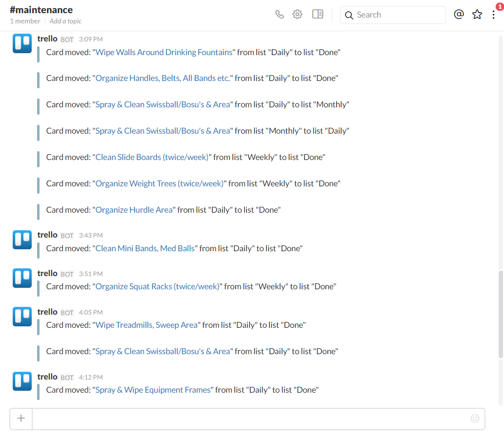Open channel settings with the gear icon
The height and width of the screenshot is (441, 504).
[x=297, y=14]
